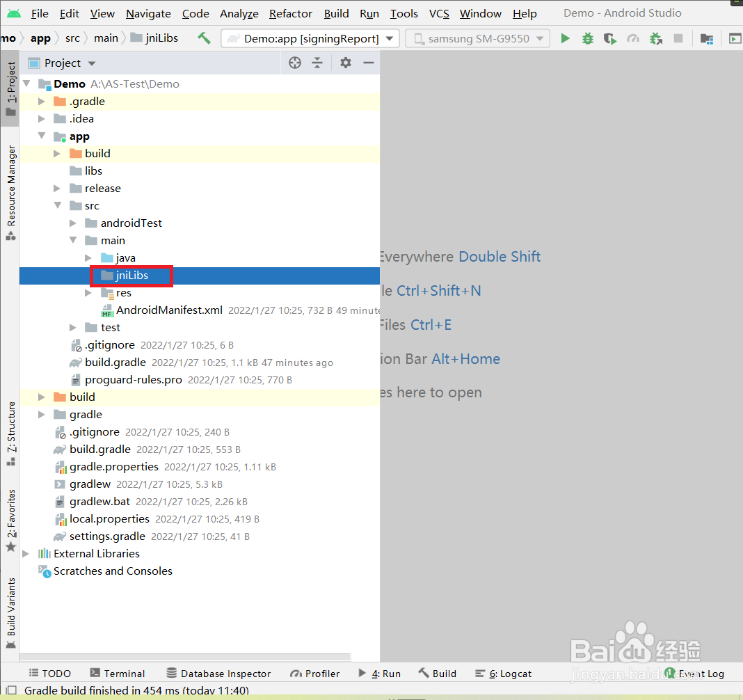Open Build Variants side tab

[x=11, y=613]
